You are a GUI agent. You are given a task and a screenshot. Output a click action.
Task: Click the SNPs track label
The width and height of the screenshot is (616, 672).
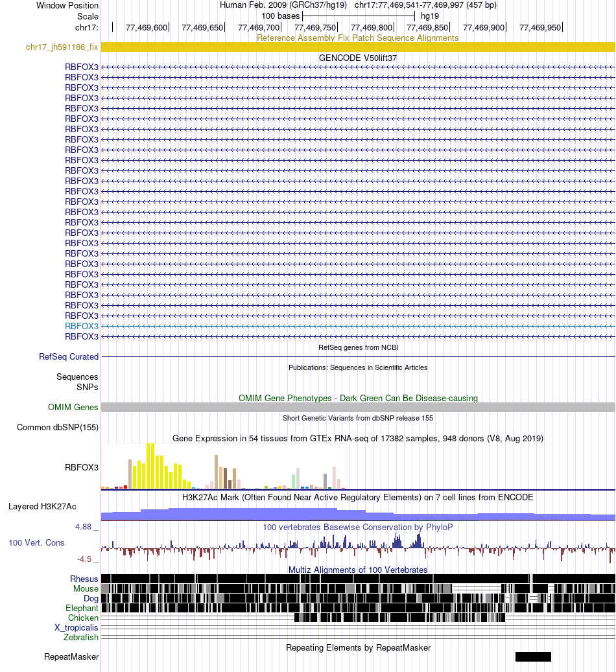(88, 387)
